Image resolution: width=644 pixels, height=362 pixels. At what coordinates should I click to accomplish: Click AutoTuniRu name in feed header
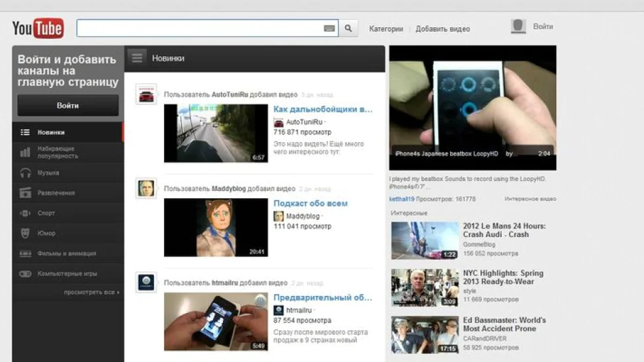[229, 94]
